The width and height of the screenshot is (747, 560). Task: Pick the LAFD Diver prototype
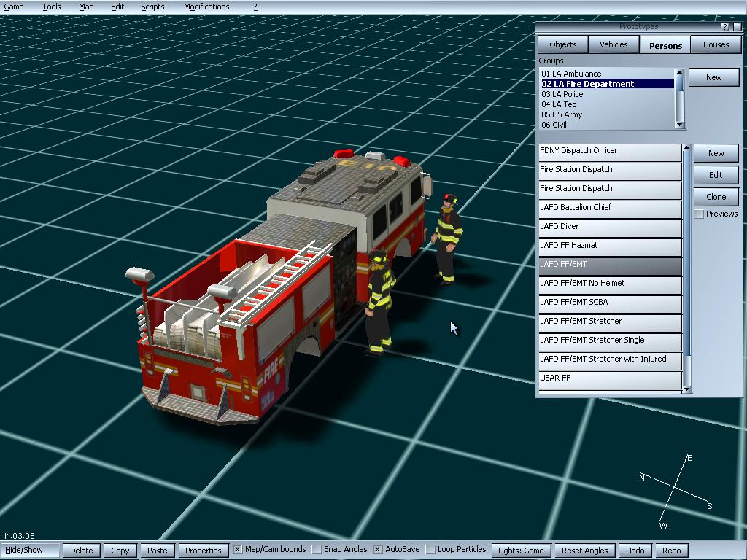point(611,228)
